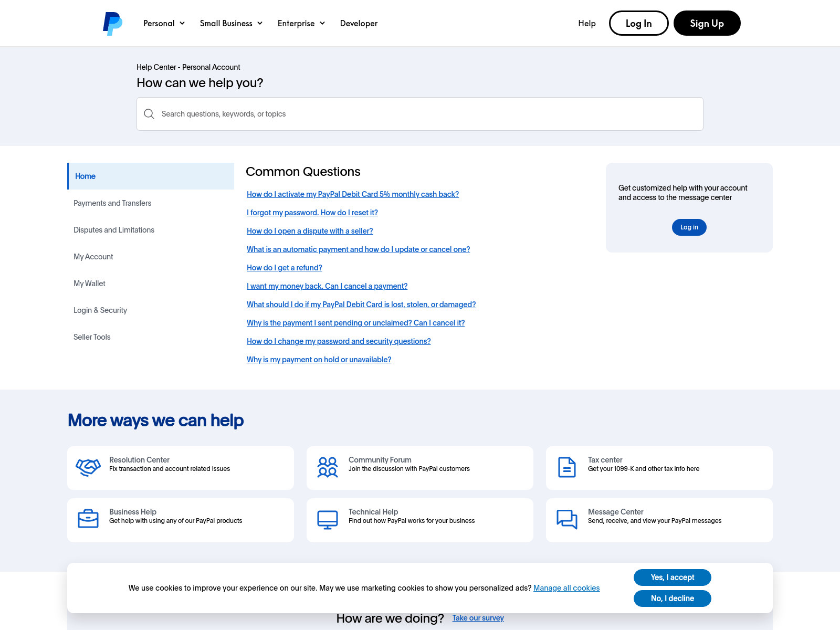
Task: Open the automatic payment question link
Action: (x=359, y=249)
